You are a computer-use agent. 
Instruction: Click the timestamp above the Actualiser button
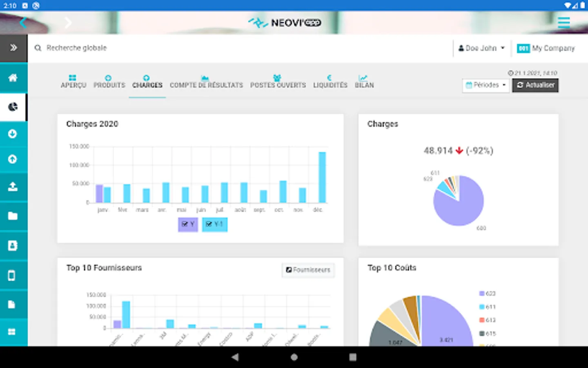click(x=532, y=73)
